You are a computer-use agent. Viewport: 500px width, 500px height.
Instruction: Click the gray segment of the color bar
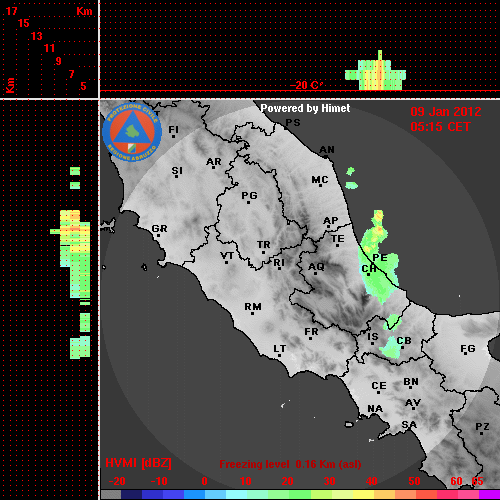click(x=111, y=495)
